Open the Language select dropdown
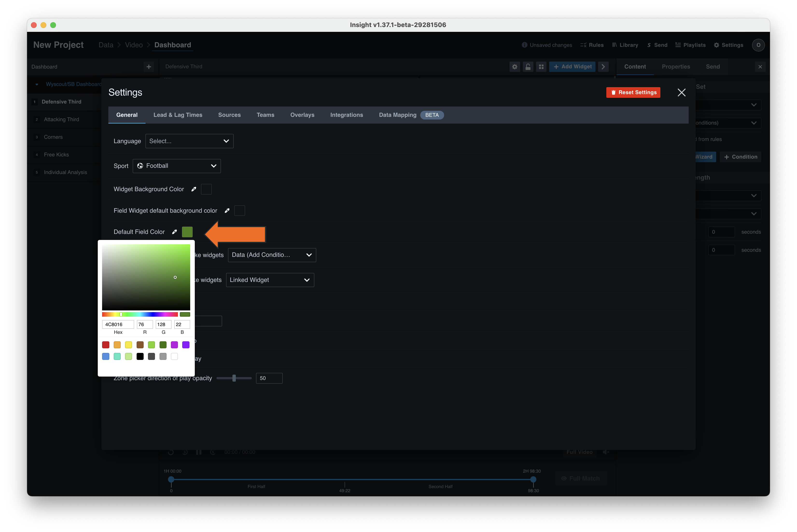The width and height of the screenshot is (797, 532). point(189,141)
